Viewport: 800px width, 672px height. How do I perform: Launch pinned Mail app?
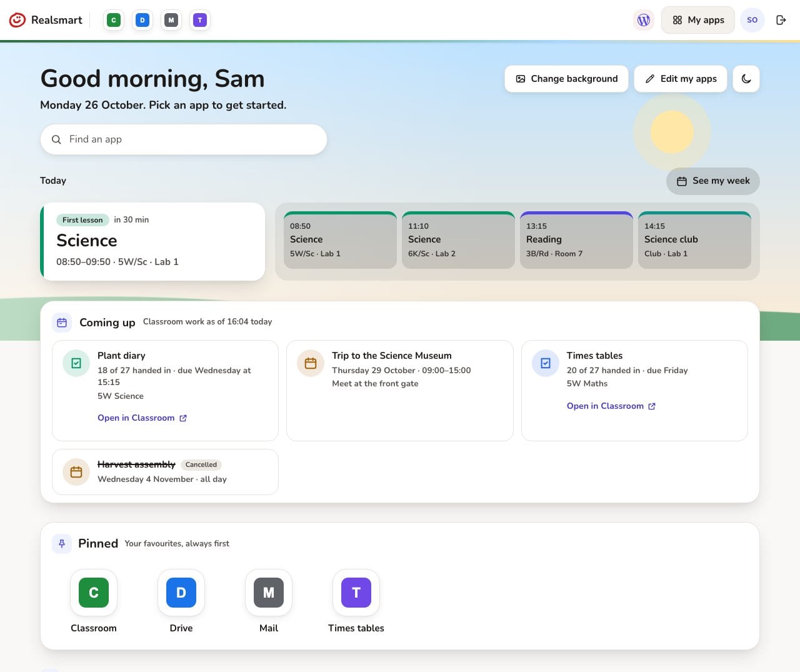[x=269, y=601]
